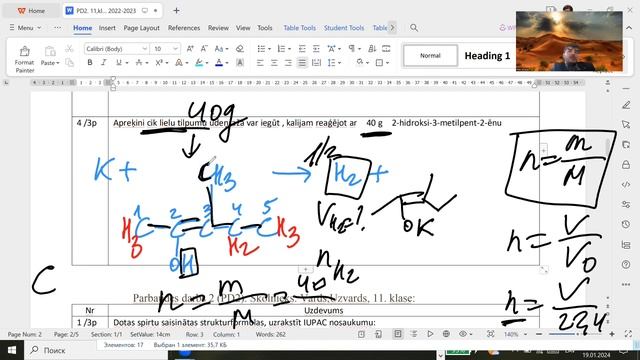Click the webcam video thumbnail
This screenshot has width=640, height=360.
[x=569, y=42]
